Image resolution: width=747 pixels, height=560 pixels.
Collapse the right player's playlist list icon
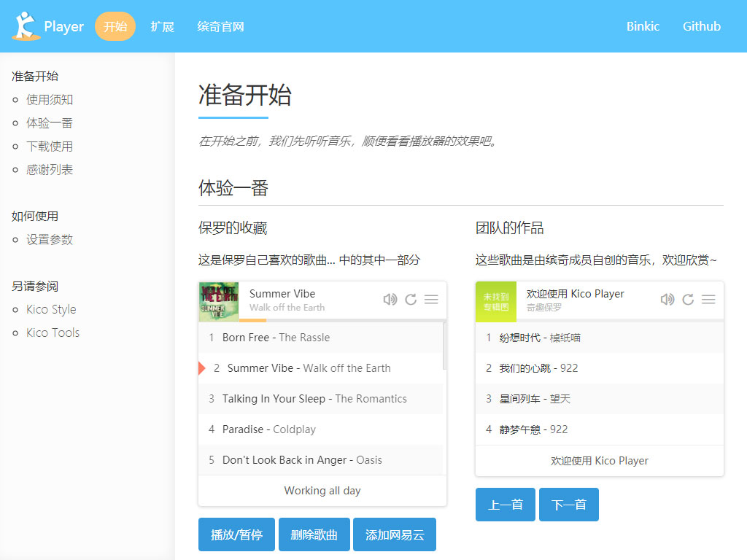tap(708, 300)
